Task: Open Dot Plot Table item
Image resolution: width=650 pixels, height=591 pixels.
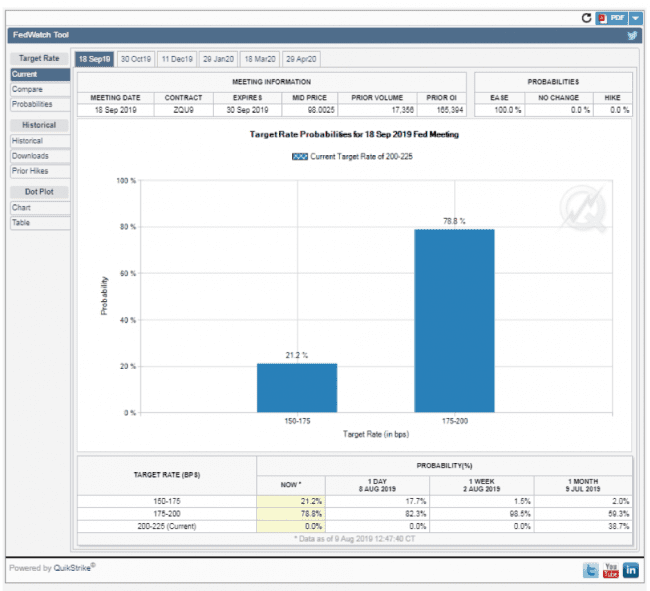Action: point(40,223)
